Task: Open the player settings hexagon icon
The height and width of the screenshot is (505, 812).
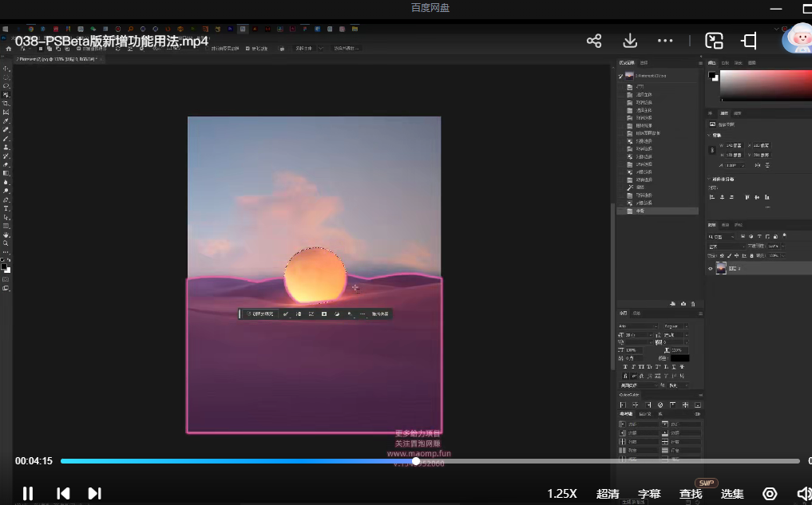Action: (770, 494)
